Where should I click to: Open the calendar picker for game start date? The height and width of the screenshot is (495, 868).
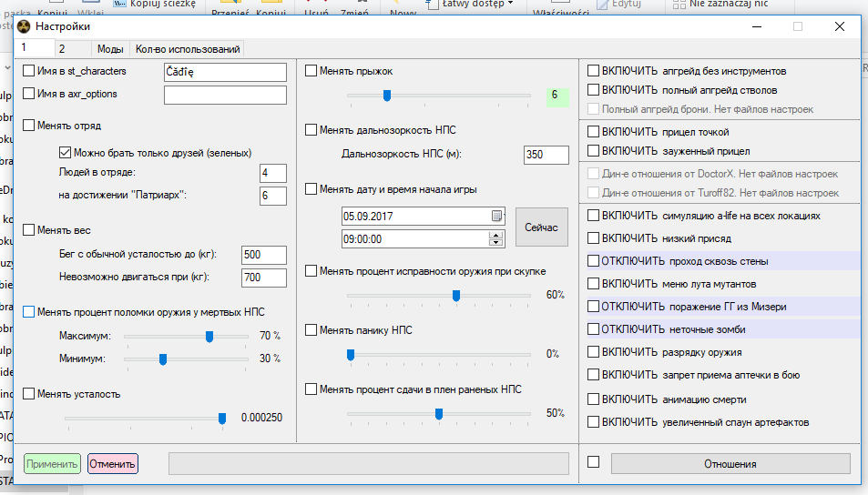point(496,217)
